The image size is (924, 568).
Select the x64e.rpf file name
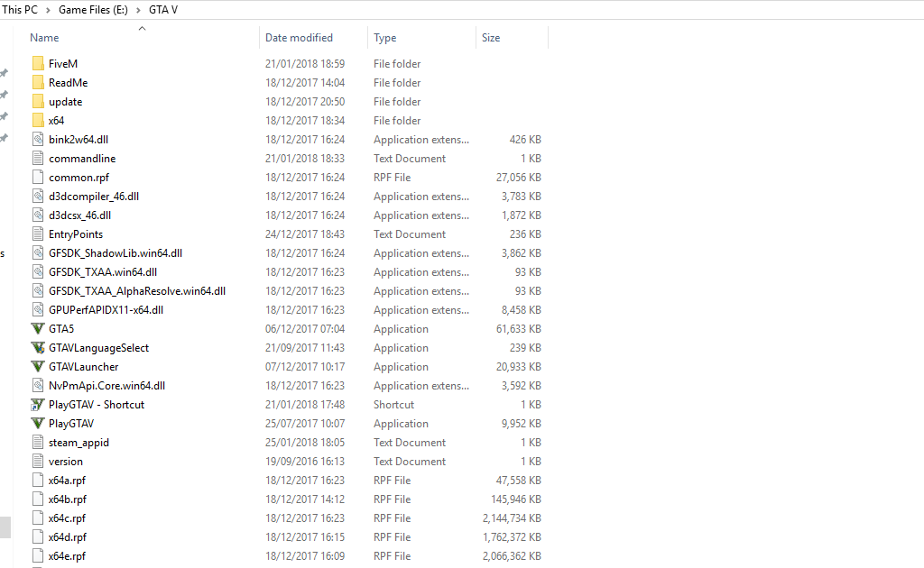tap(67, 556)
